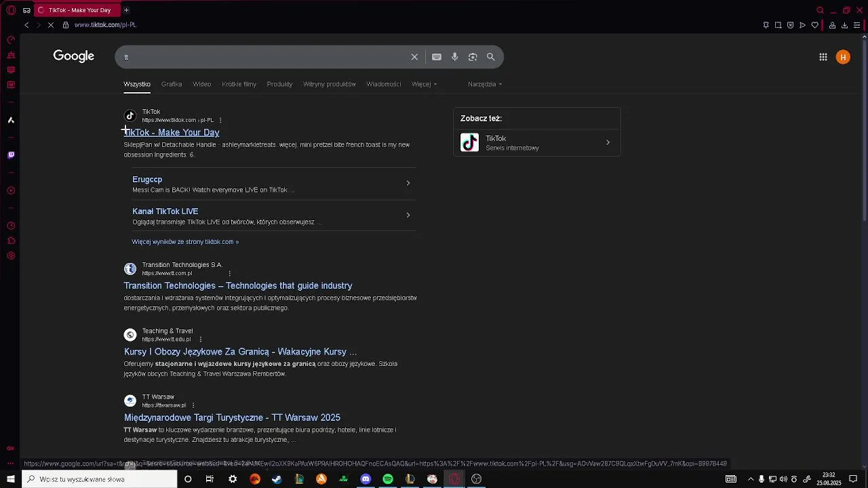Open the TikTok result options three dots
868x488 pixels.
220,120
